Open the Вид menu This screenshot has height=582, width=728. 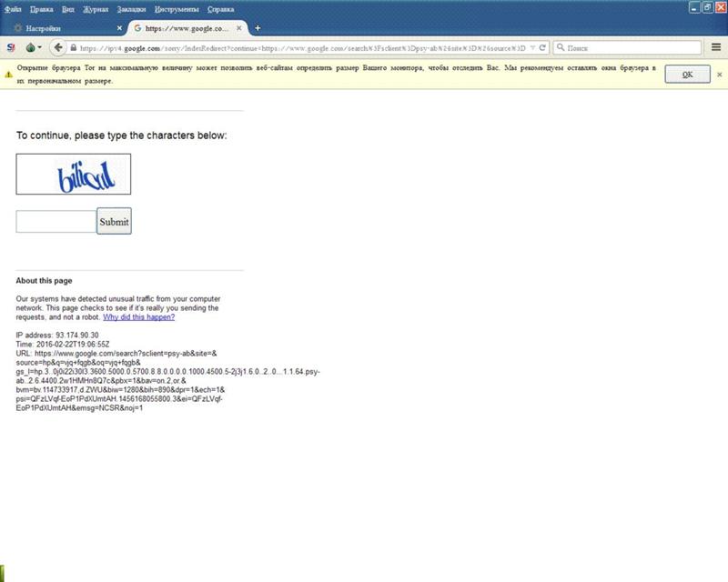pyautogui.click(x=67, y=9)
